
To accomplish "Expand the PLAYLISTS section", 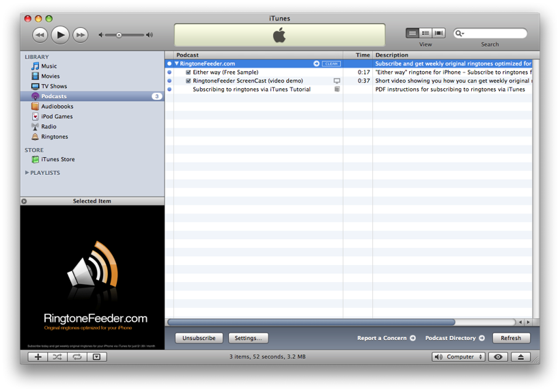I will [x=27, y=172].
